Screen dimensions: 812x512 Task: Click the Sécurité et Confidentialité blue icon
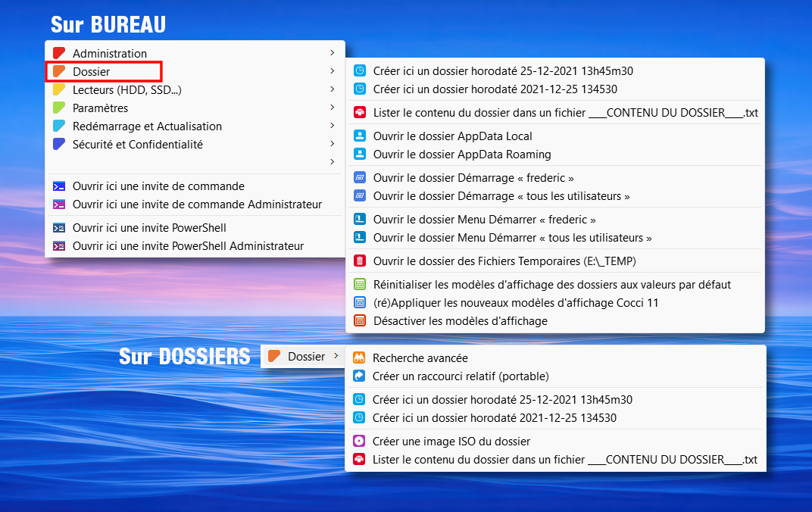(x=58, y=144)
